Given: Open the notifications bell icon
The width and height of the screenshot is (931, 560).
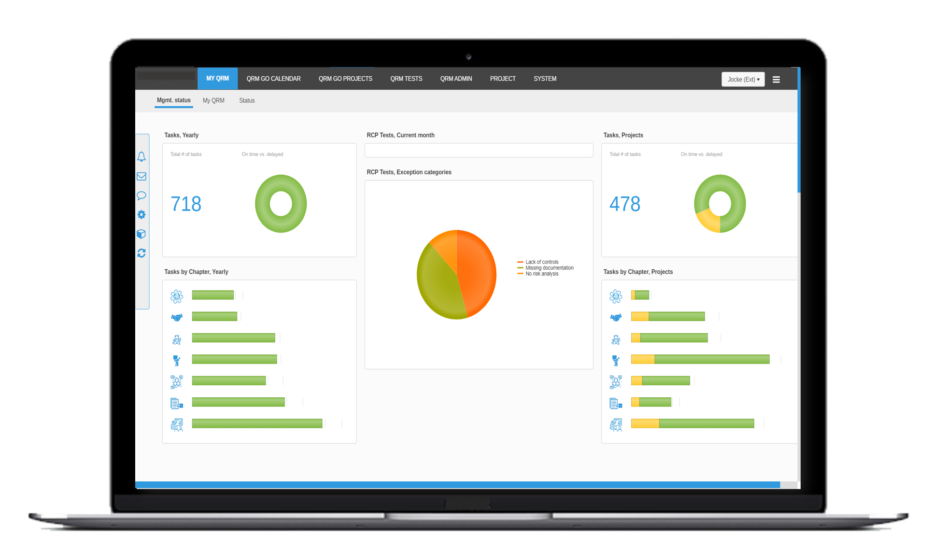Looking at the screenshot, I should click(x=141, y=156).
